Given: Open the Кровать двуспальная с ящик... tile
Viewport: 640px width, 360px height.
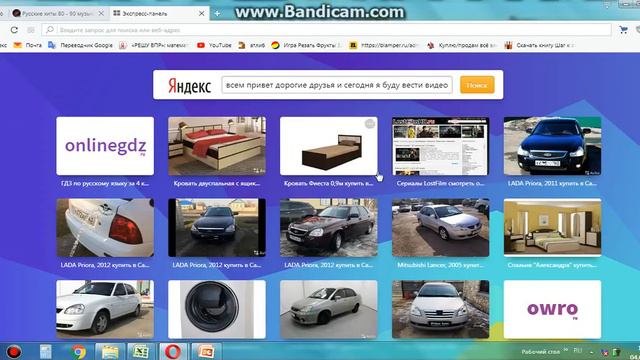Looking at the screenshot, I should point(217,146).
